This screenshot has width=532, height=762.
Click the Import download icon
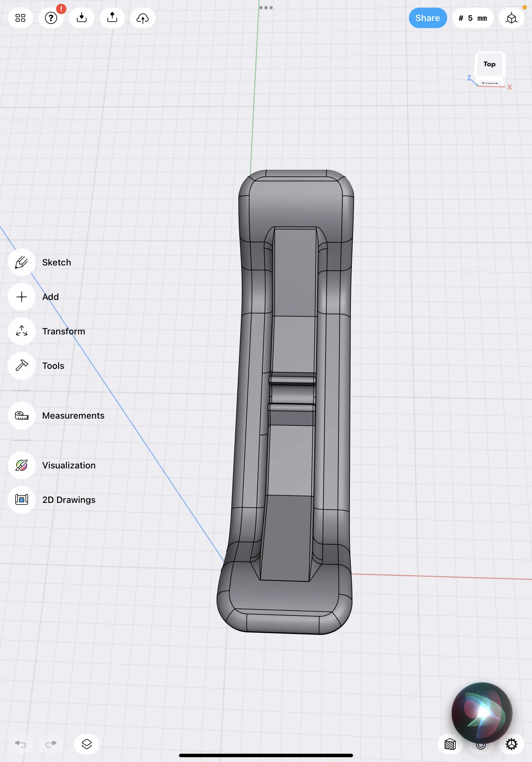[82, 18]
